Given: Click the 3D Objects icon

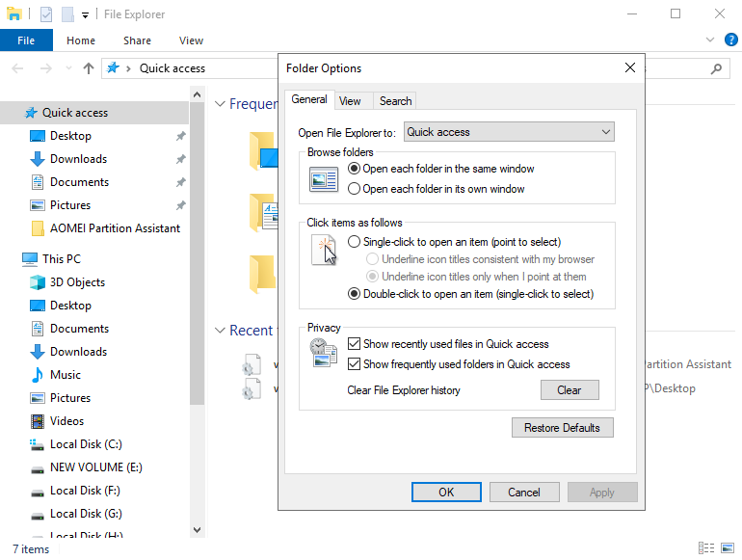Looking at the screenshot, I should [38, 282].
